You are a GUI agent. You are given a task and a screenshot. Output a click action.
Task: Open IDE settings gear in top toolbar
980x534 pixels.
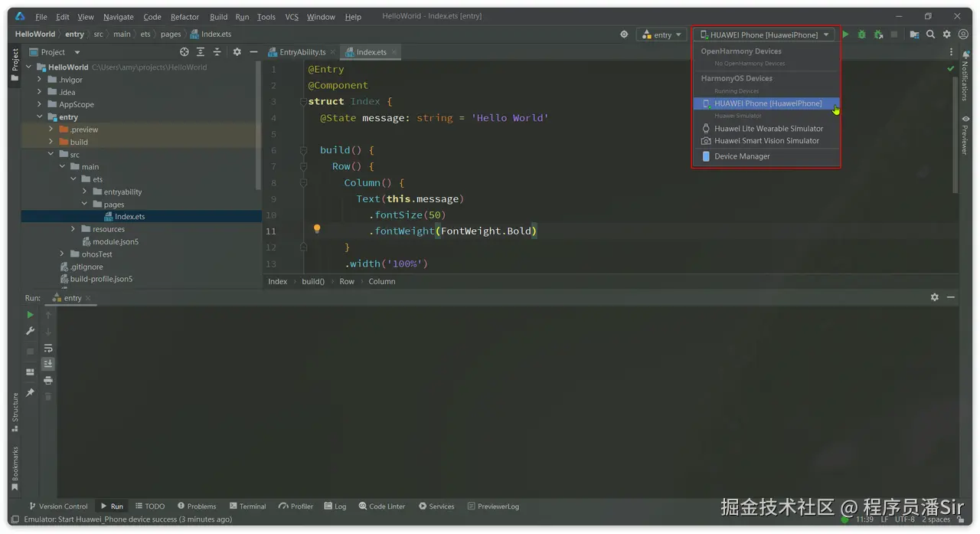pyautogui.click(x=947, y=34)
